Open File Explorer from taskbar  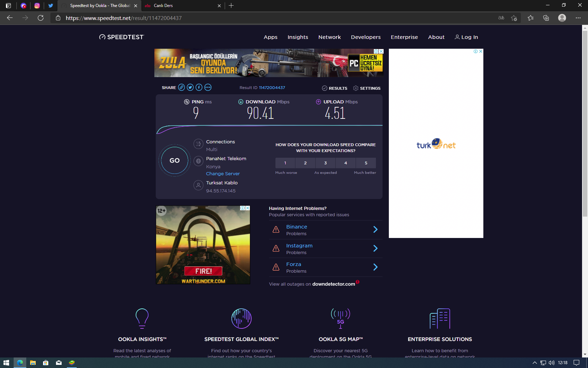[x=33, y=363]
